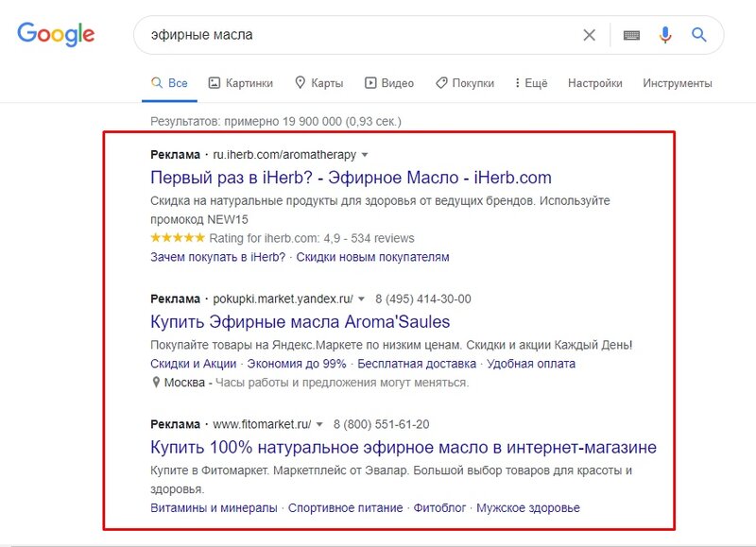The image size is (756, 547).
Task: Switch to the Карты tab
Action: (318, 83)
